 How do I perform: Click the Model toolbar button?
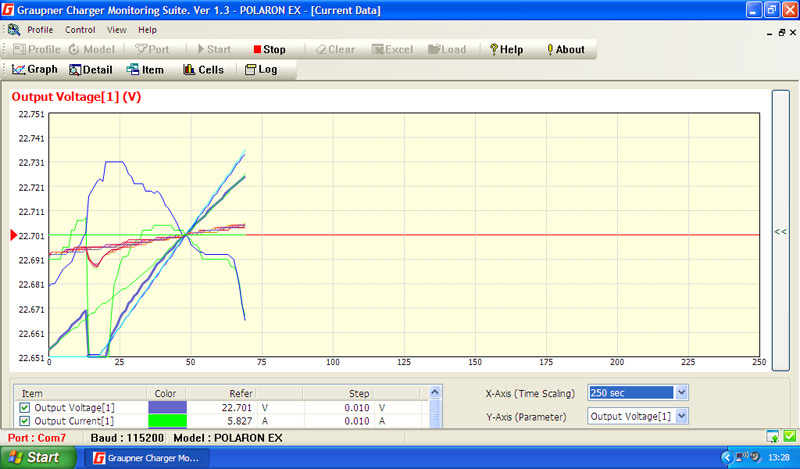coord(92,50)
